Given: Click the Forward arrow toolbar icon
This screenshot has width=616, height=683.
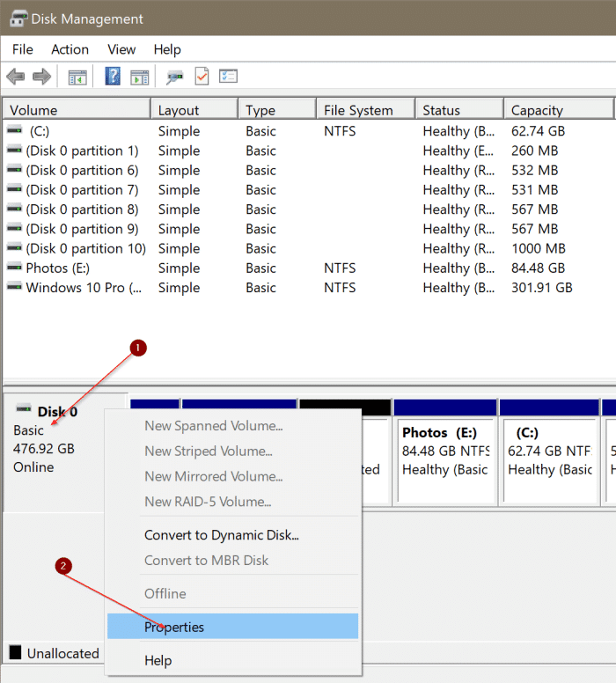Looking at the screenshot, I should (42, 77).
